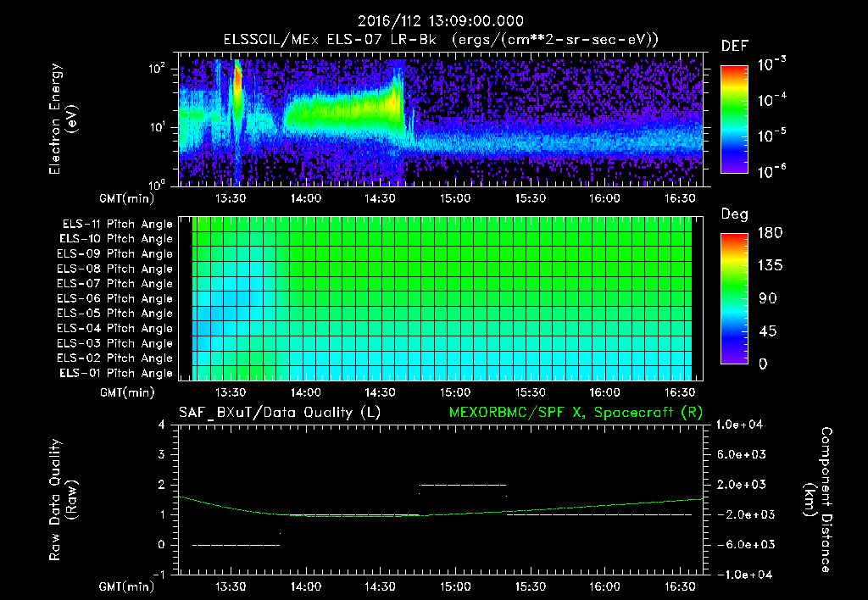Click the -1 tick on Raw Data Quality axis
868x600 pixels.
159,575
